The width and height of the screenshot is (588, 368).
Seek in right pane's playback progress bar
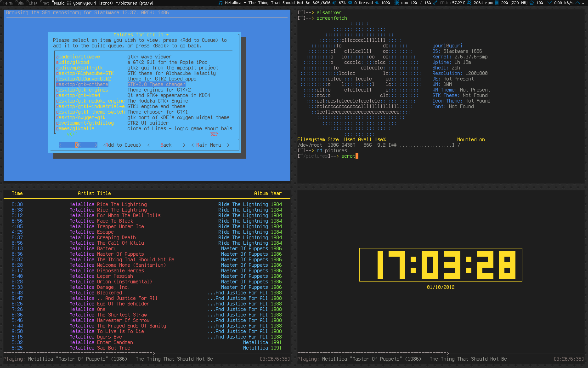(441, 353)
